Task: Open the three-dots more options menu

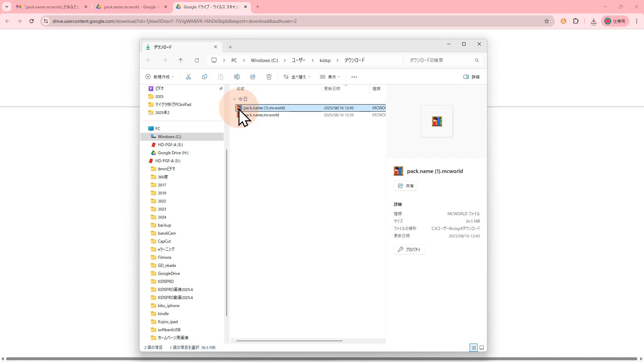Action: click(x=354, y=77)
